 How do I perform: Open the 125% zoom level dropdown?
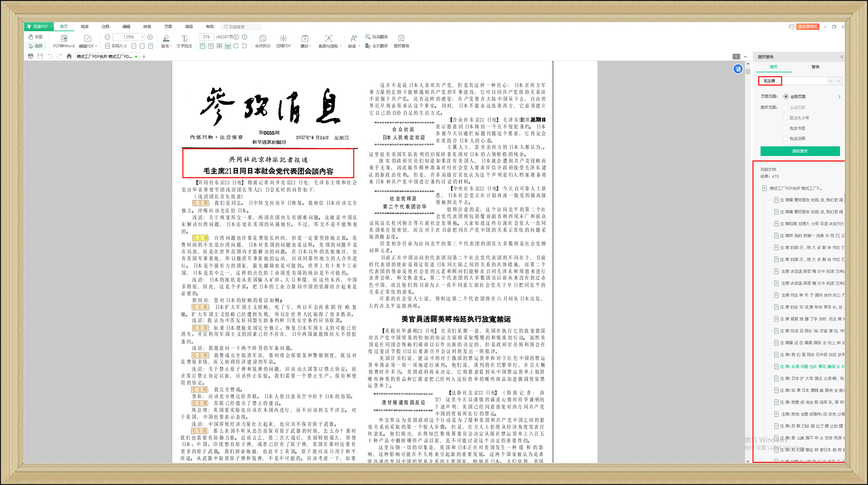tap(142, 37)
